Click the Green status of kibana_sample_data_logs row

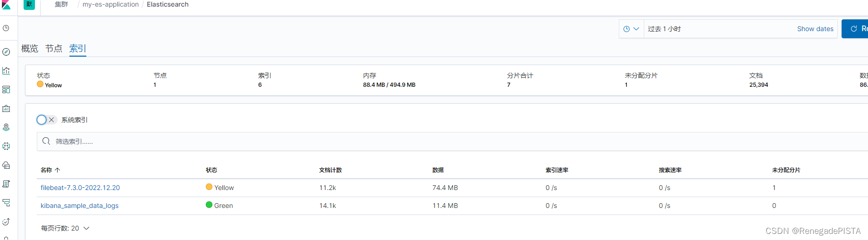click(219, 206)
